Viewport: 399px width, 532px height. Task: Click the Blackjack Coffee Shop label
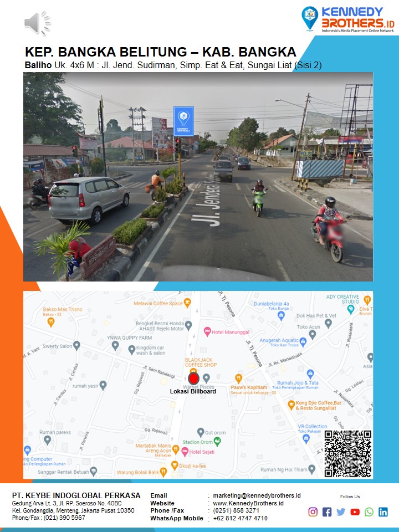pos(201,362)
